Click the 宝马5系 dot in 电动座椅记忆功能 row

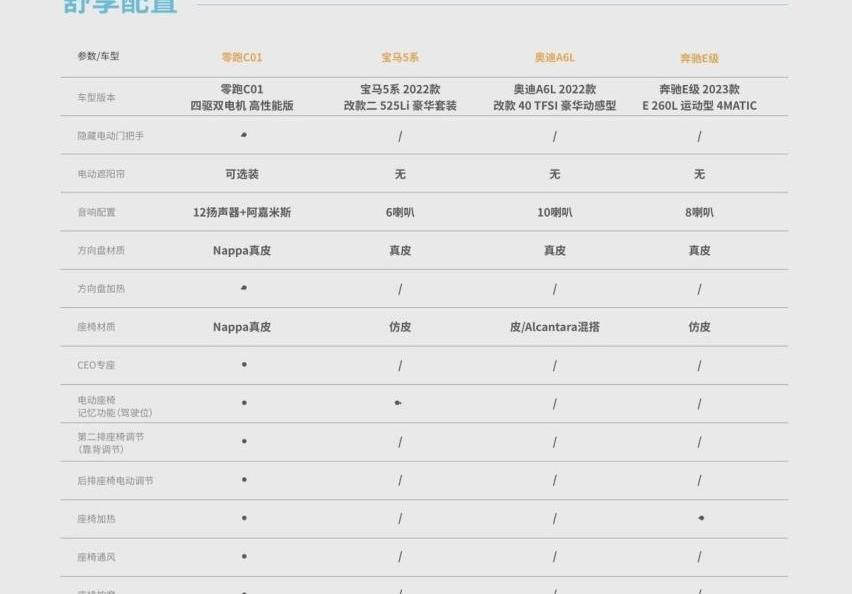398,403
